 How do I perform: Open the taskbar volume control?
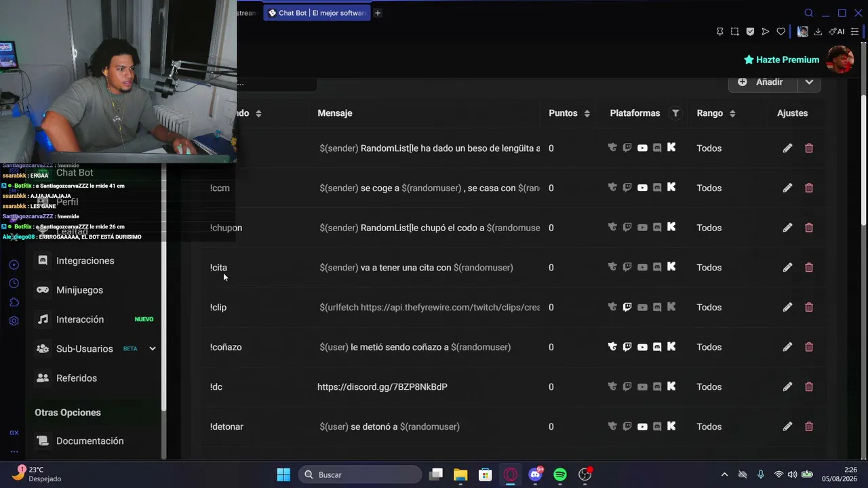[792, 474]
